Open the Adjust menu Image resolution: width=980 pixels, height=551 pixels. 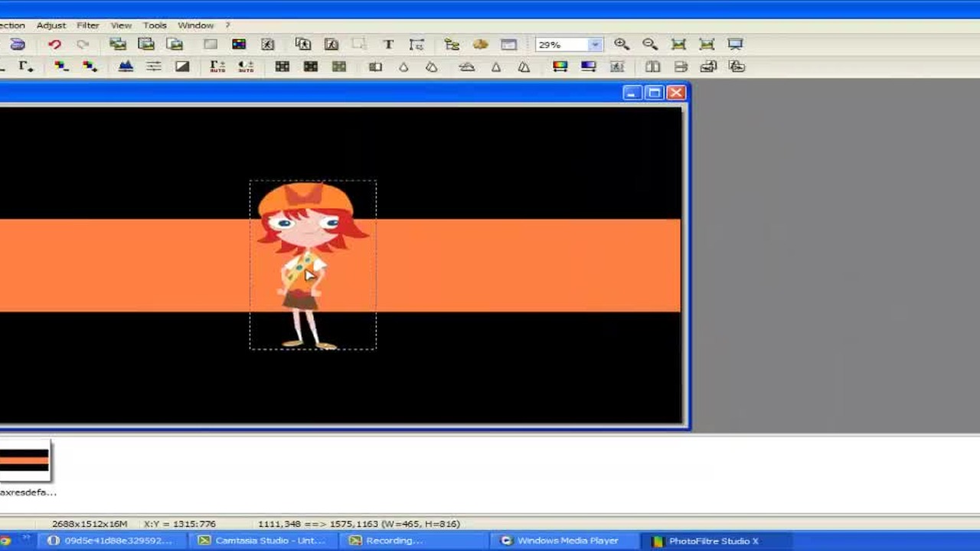tap(51, 25)
